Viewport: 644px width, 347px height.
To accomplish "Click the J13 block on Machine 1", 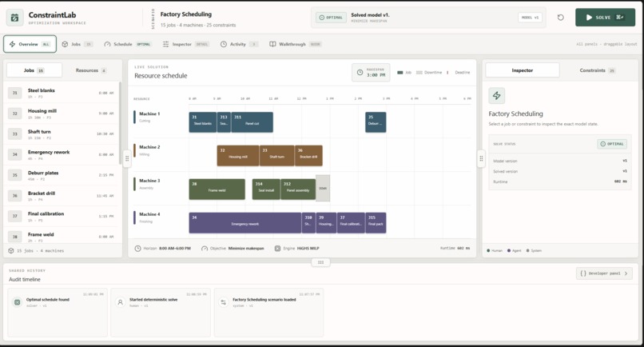I will [x=224, y=122].
